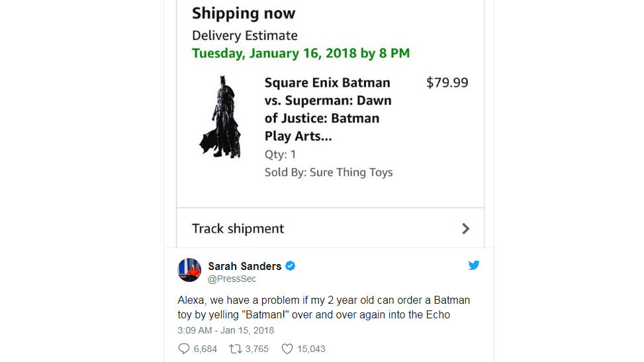Screen dimensions: 644x362
Task: Click the Sarah Sanders display name
Action: (x=244, y=266)
